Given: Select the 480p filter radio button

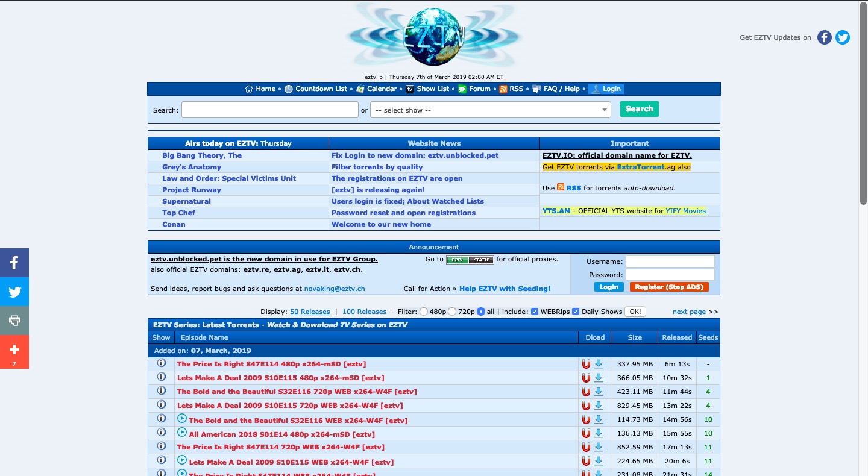Looking at the screenshot, I should [x=424, y=312].
